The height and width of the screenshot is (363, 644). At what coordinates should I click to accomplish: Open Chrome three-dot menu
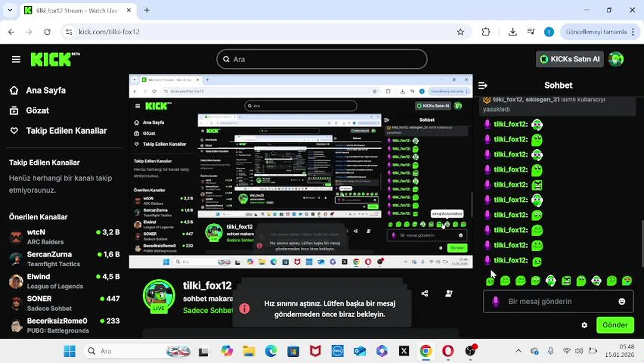(633, 32)
